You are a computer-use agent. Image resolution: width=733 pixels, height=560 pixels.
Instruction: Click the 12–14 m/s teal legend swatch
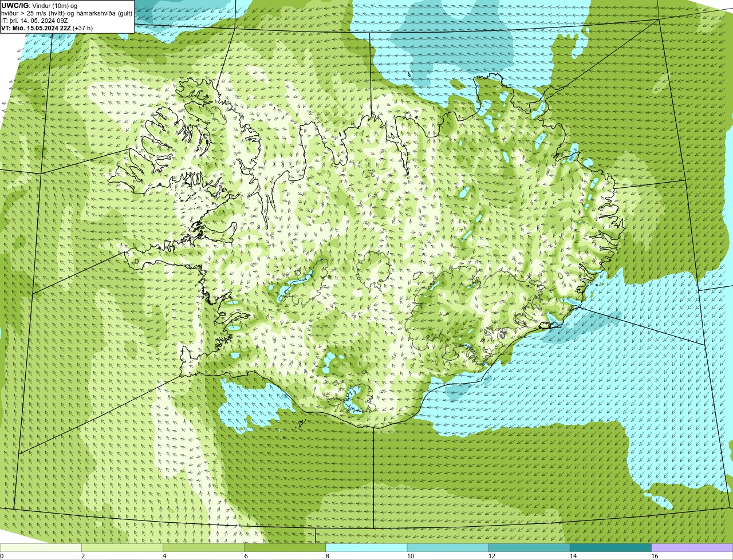[529, 547]
